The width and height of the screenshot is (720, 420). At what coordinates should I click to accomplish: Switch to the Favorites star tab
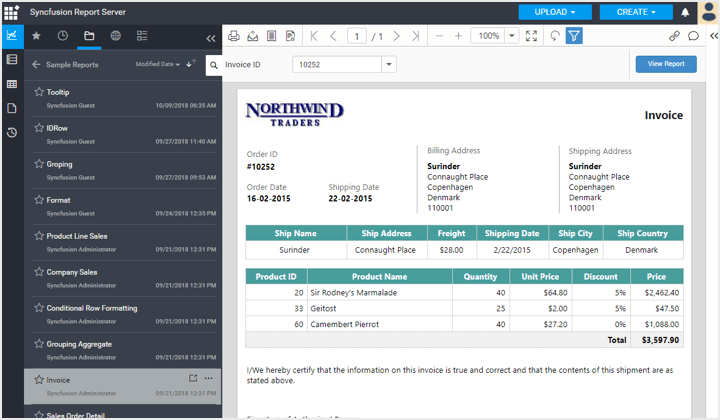click(x=36, y=36)
